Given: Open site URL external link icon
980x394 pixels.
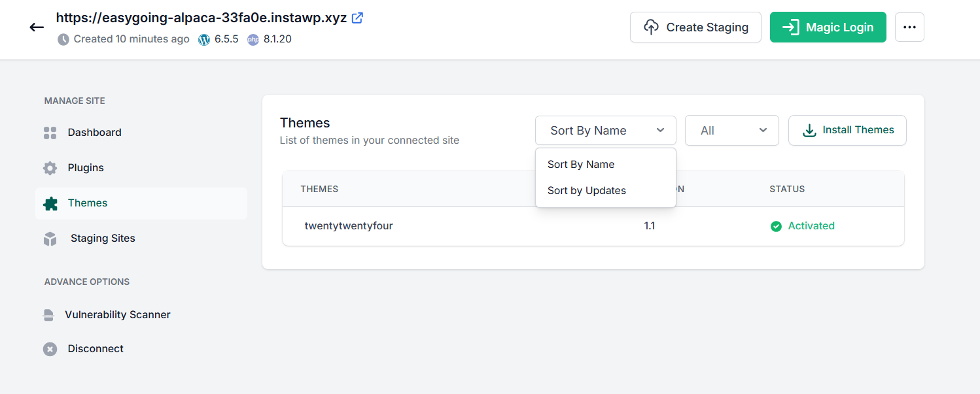Looking at the screenshot, I should pyautogui.click(x=357, y=18).
